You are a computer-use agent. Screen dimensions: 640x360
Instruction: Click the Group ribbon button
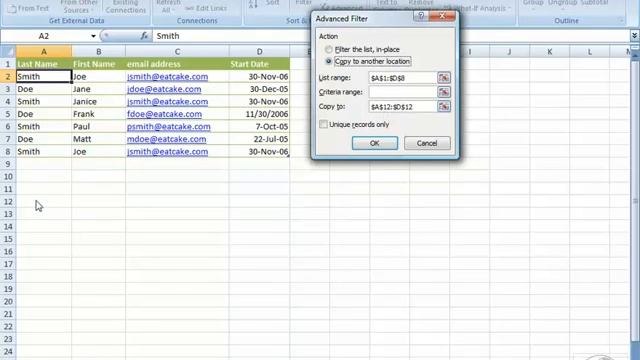coord(533,4)
